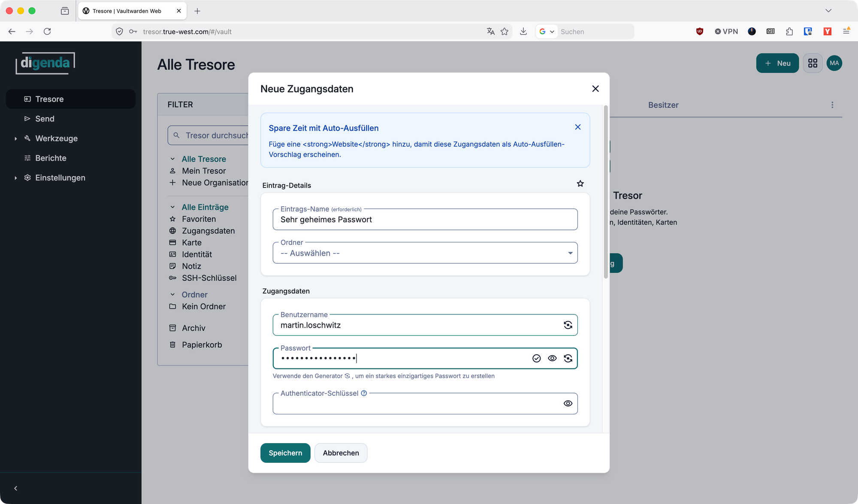Open the browser hamburger menu
The width and height of the screenshot is (858, 504).
[x=846, y=31]
